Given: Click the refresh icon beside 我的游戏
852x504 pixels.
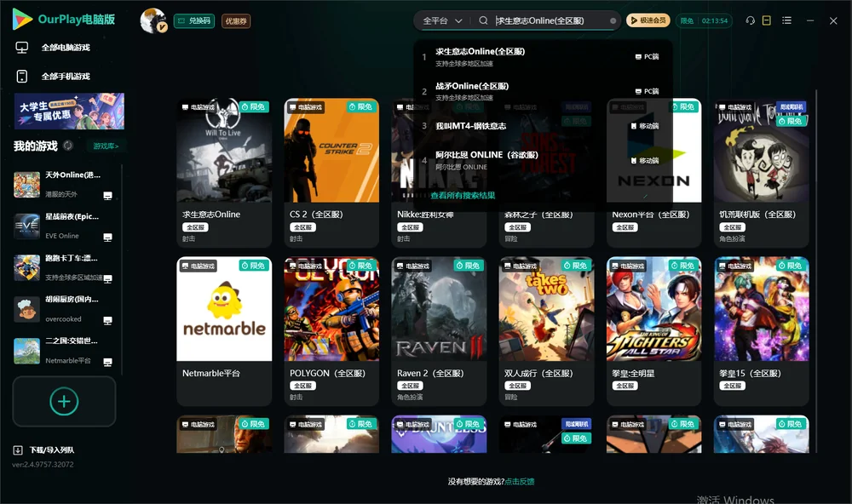Looking at the screenshot, I should (68, 146).
